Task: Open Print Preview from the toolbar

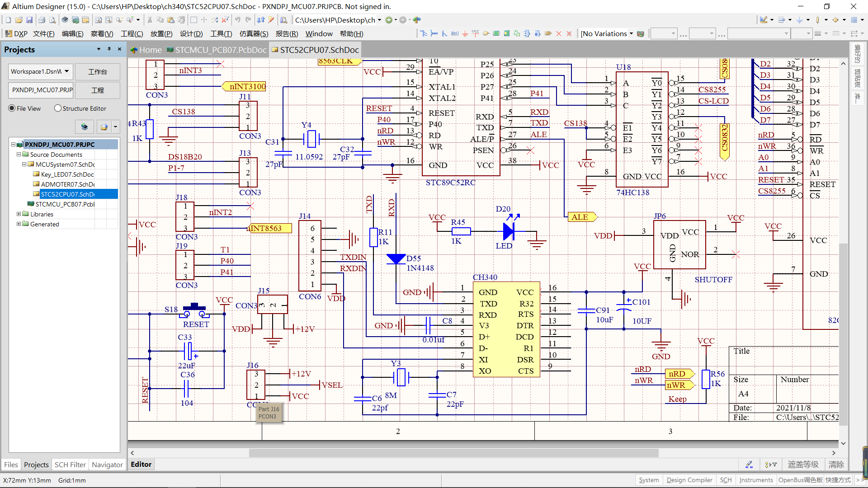Action: click(x=52, y=20)
